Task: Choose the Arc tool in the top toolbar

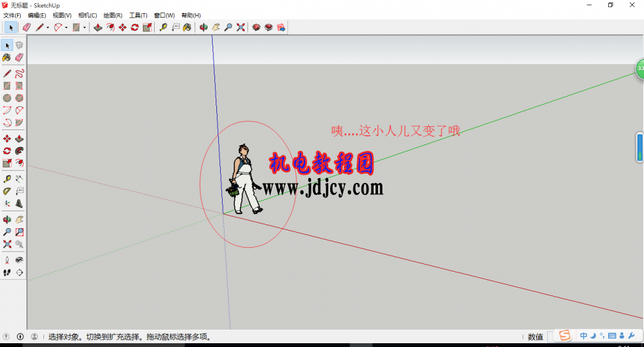Action: click(58, 28)
